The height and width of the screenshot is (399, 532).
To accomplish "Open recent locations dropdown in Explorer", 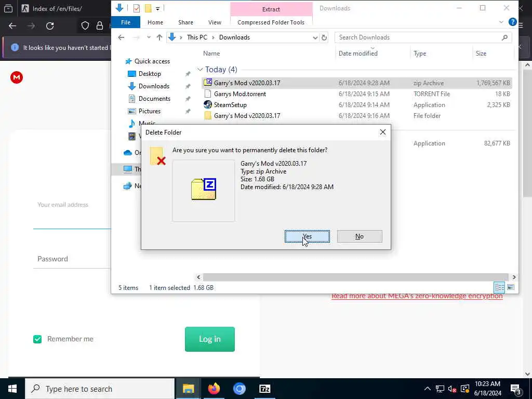I will coord(149,37).
